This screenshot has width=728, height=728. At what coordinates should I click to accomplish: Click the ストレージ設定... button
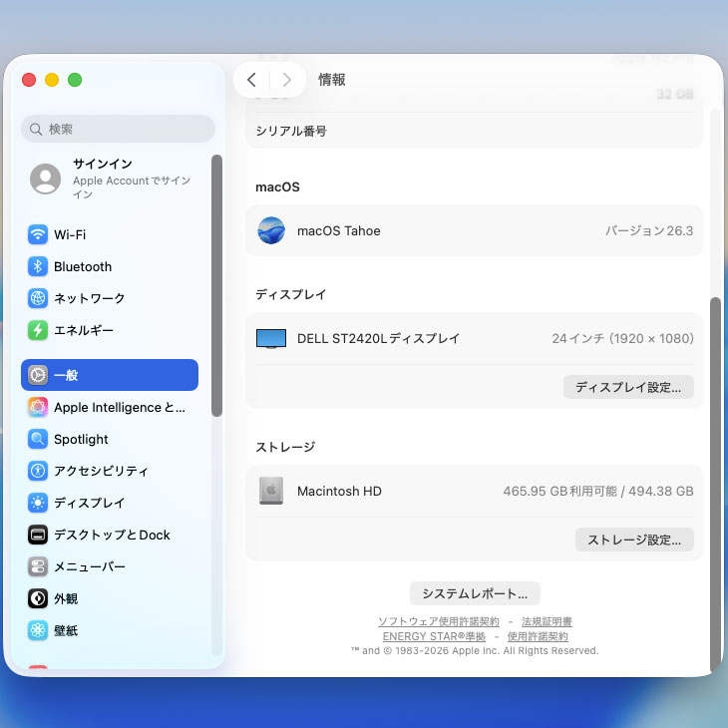click(634, 540)
